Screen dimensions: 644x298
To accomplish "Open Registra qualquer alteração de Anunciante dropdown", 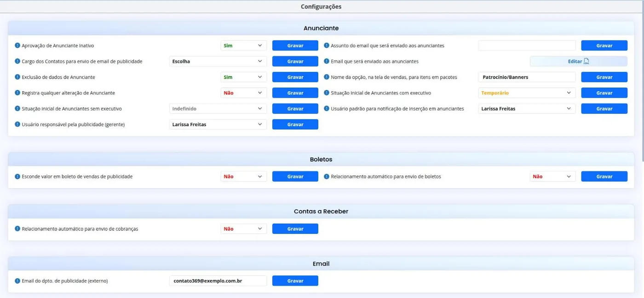I will (x=244, y=93).
